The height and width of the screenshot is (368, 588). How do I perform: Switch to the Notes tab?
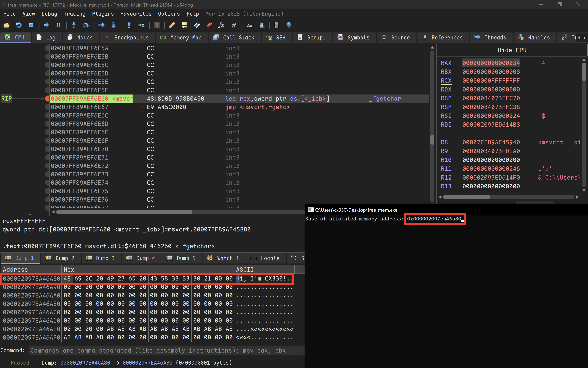(81, 37)
